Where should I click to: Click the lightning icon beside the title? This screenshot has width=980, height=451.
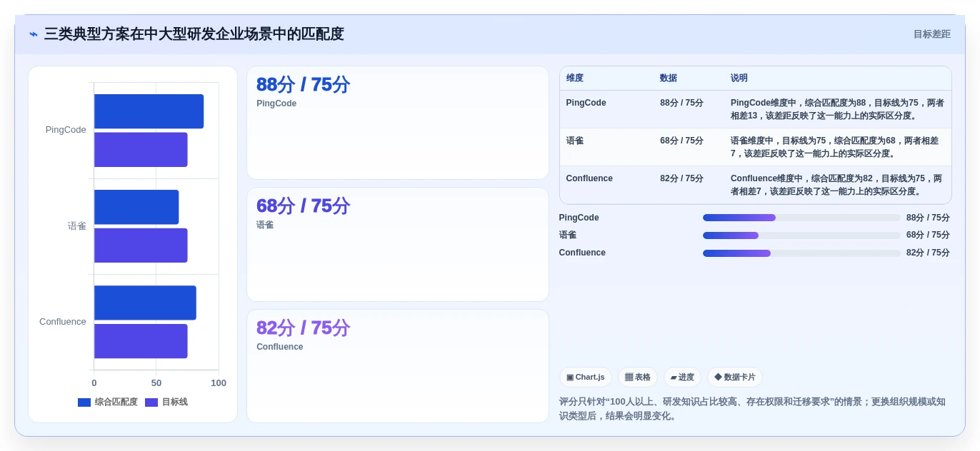34,34
